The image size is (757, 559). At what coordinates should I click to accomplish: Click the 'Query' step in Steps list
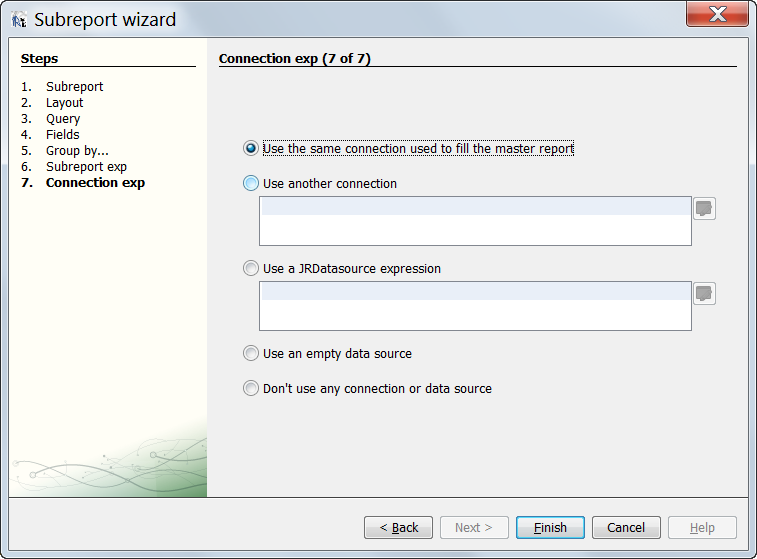click(x=63, y=119)
